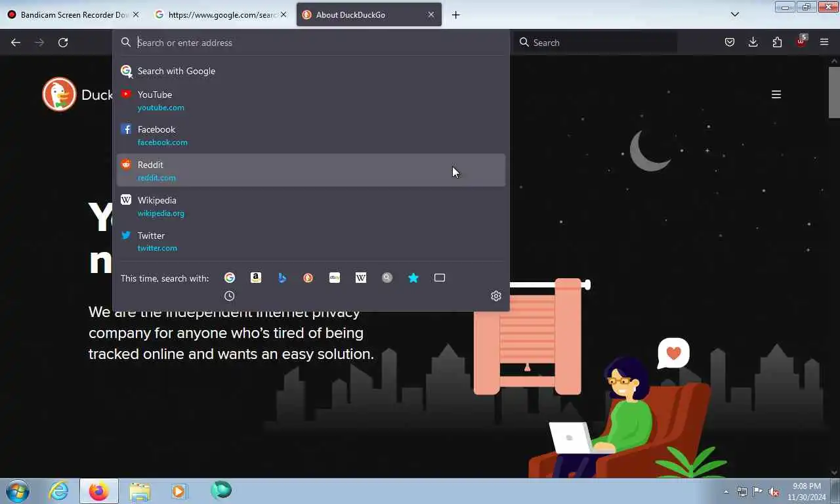Open the Wikipedia suggestion
840x504 pixels.
[x=311, y=206]
